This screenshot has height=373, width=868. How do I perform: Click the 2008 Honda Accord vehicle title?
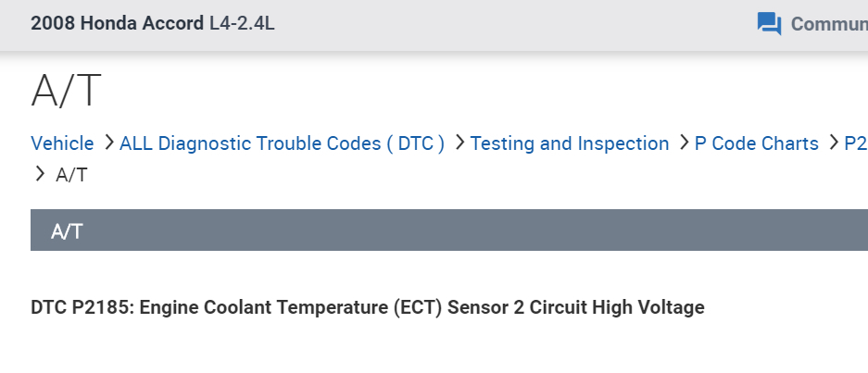pos(118,24)
